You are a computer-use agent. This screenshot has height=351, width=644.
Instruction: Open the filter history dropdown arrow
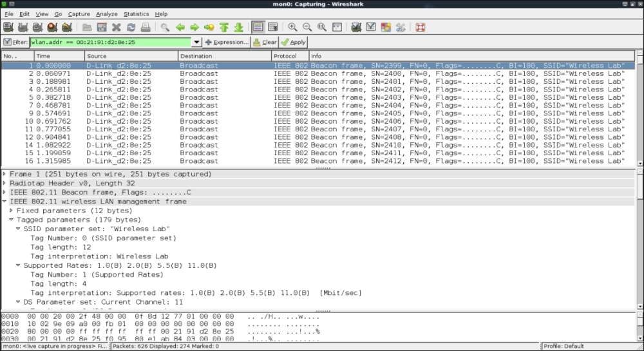click(196, 43)
